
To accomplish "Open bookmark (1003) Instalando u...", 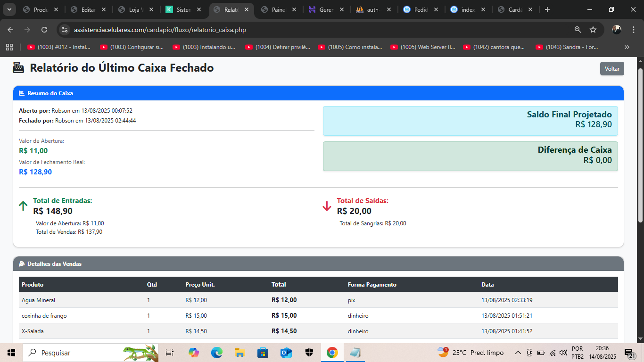I will click(204, 47).
